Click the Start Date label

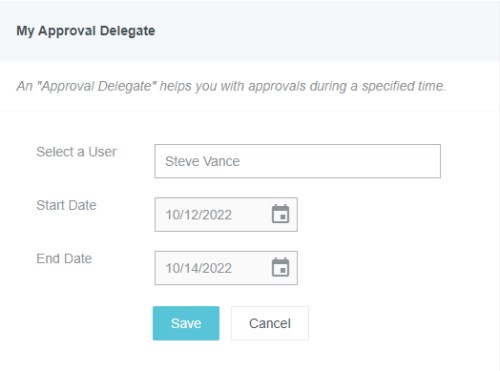[x=66, y=205]
